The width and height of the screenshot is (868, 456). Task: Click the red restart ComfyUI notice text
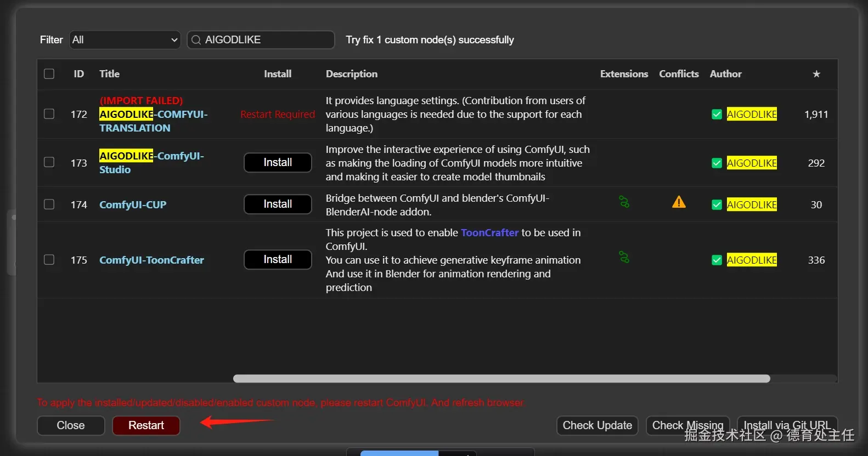[280, 403]
